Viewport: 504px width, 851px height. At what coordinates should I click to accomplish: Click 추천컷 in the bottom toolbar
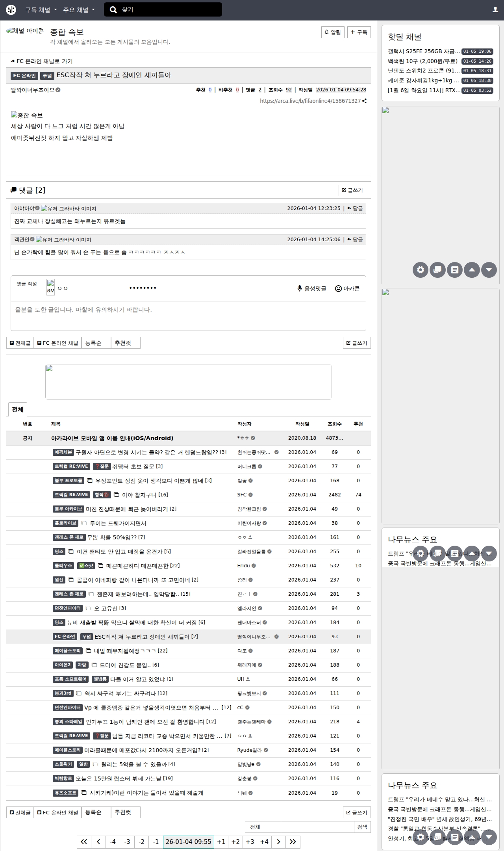click(126, 812)
